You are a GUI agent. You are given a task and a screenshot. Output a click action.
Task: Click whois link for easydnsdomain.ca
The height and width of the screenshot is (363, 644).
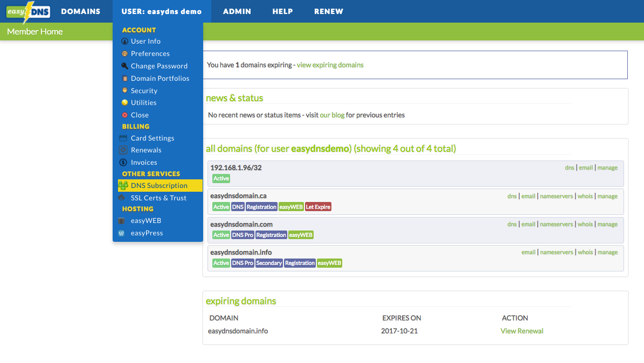click(x=585, y=196)
